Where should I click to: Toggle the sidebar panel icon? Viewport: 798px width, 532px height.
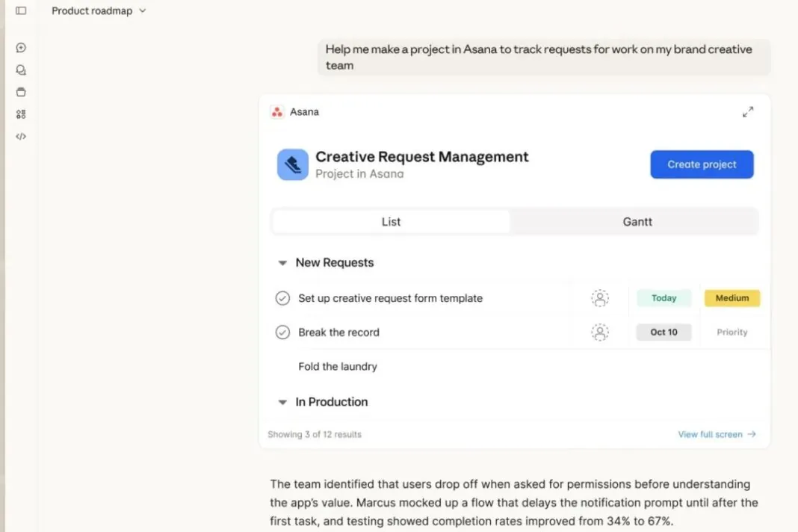21,11
